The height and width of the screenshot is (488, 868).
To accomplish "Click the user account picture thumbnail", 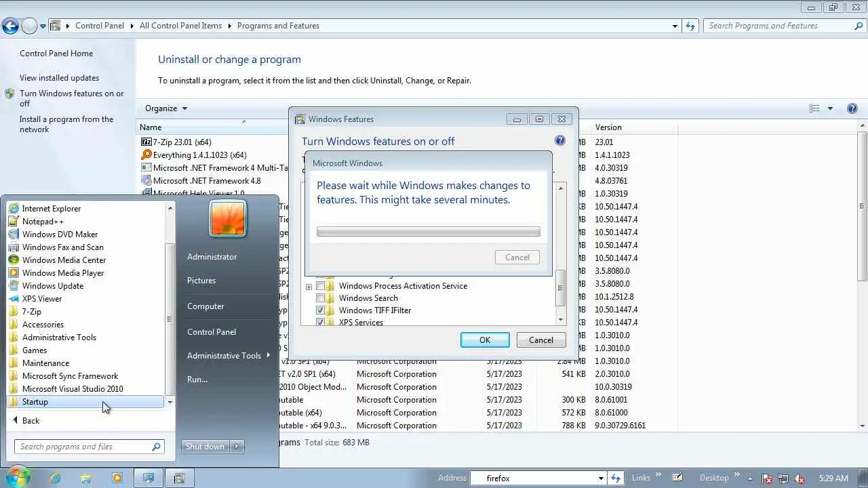I will point(228,218).
